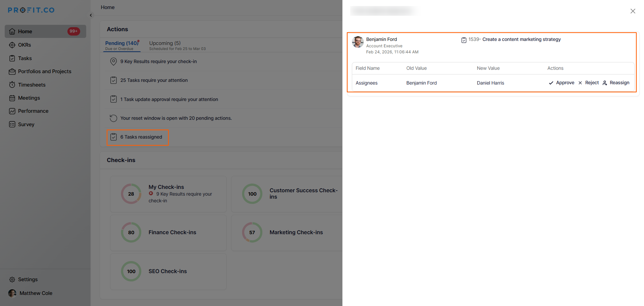The width and height of the screenshot is (644, 306).
Task: Open the Performance chart icon
Action: pos(12,111)
